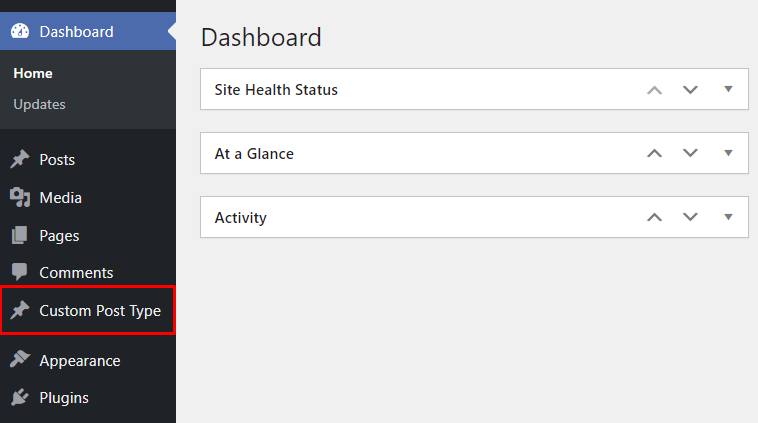Move Activity box down
758x423 pixels.
690,217
